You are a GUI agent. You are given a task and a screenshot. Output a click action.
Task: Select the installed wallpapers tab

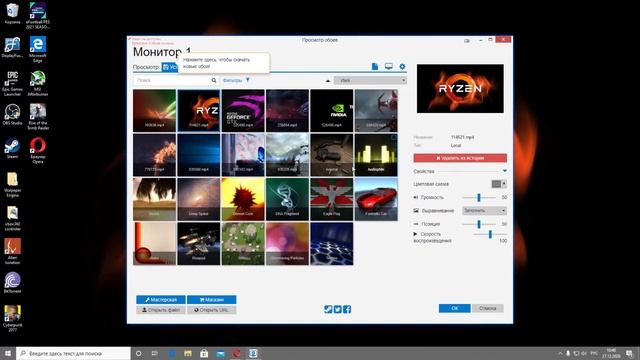(x=170, y=67)
